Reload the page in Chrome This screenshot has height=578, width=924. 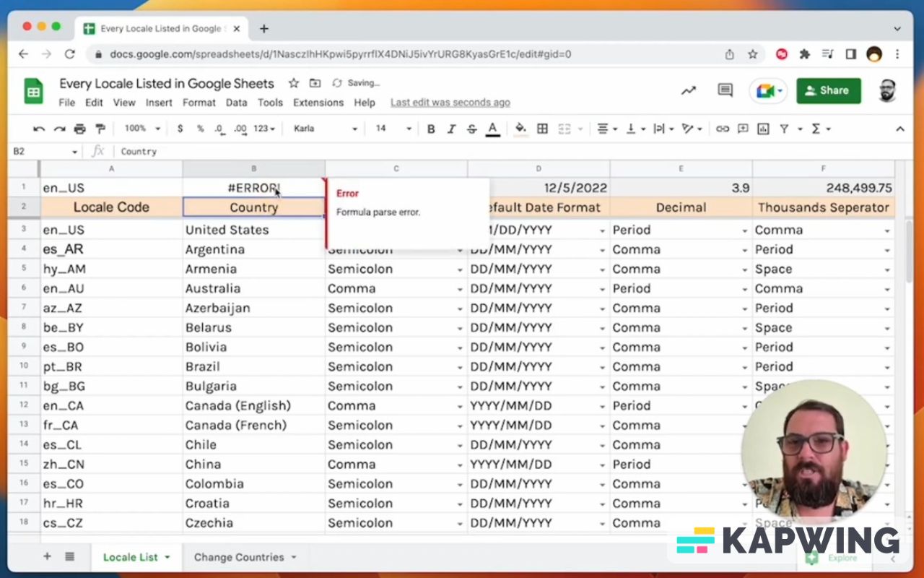(70, 54)
